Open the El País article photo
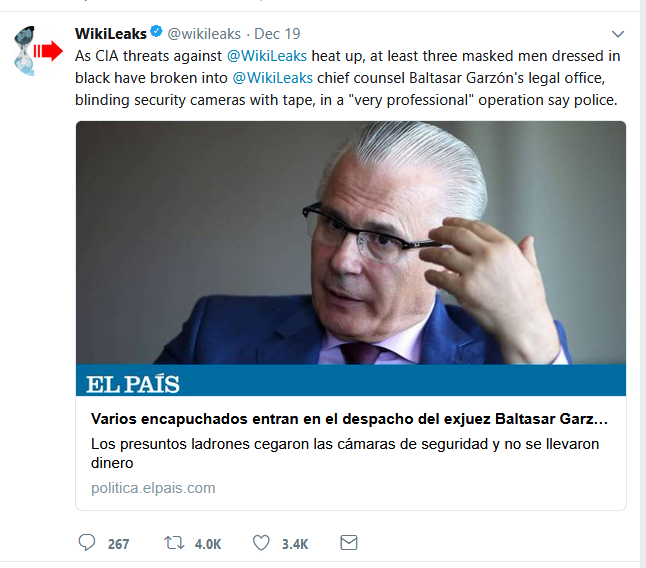Screen dimensions: 646x568 [x=351, y=243]
